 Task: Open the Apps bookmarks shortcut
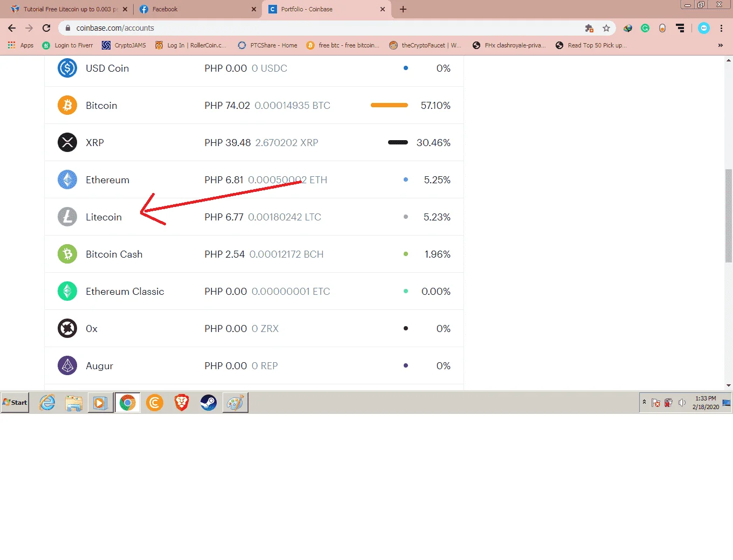coord(21,45)
